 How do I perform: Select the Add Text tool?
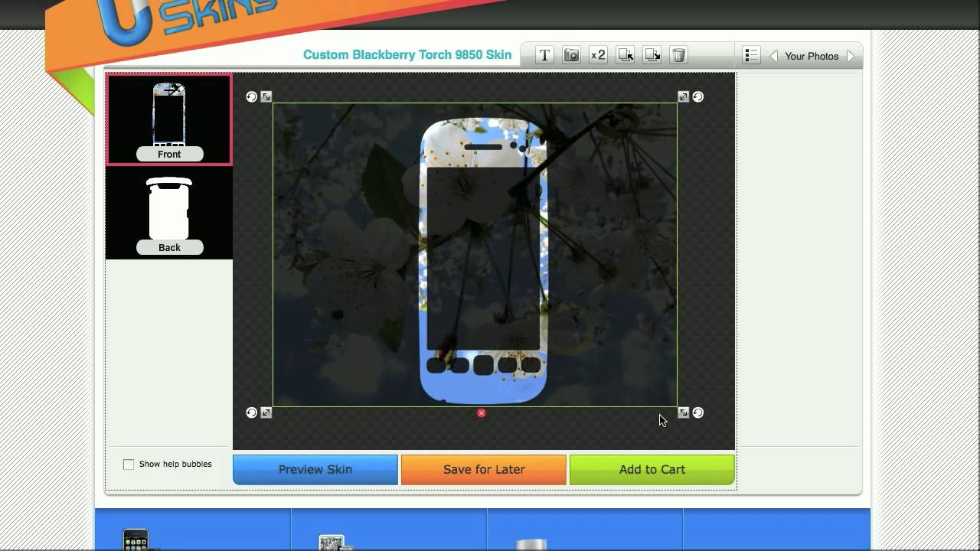coord(544,55)
